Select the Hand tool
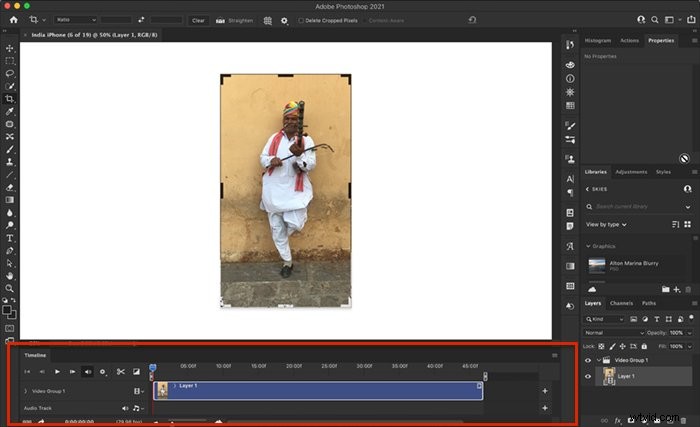Viewport: 700px width, 427px height. [x=9, y=276]
